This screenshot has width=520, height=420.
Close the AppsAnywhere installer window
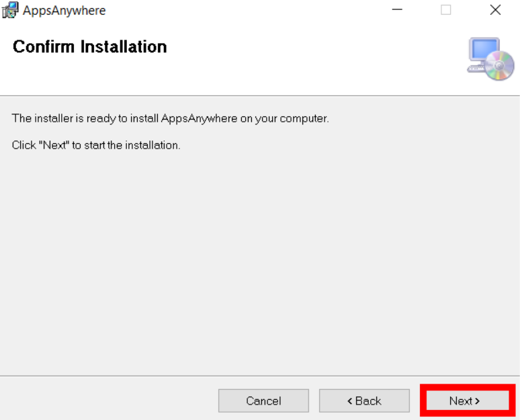495,9
